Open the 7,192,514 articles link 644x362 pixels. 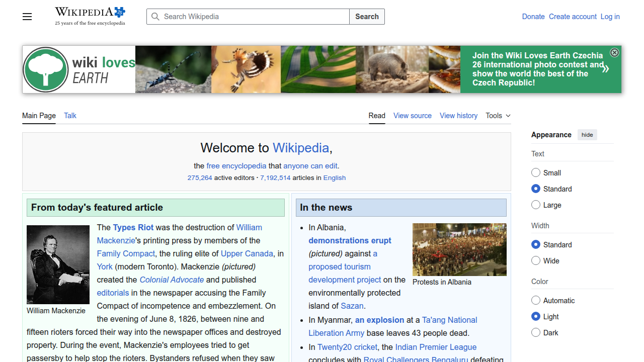click(x=275, y=177)
